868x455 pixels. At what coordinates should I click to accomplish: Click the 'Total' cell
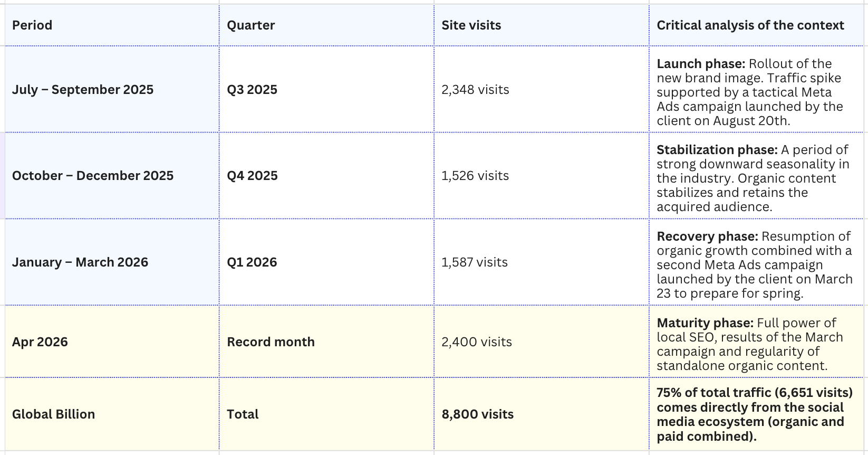[x=326, y=414]
